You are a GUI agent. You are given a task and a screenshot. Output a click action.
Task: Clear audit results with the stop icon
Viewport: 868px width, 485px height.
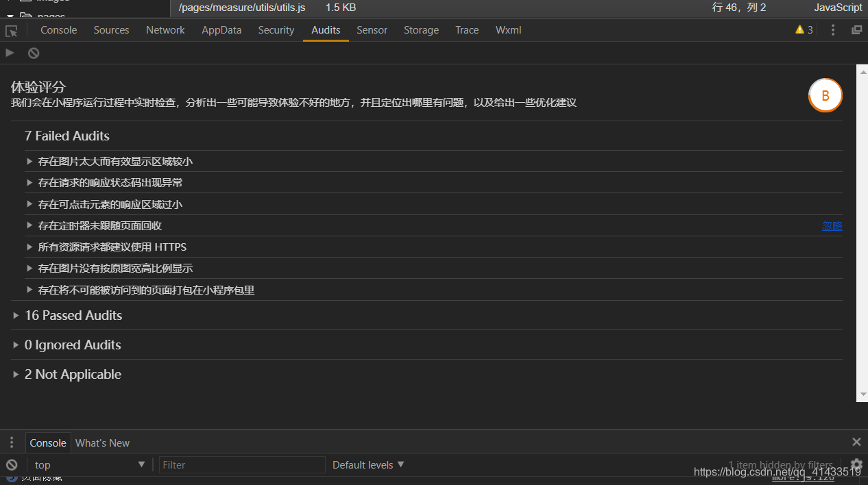click(x=34, y=53)
